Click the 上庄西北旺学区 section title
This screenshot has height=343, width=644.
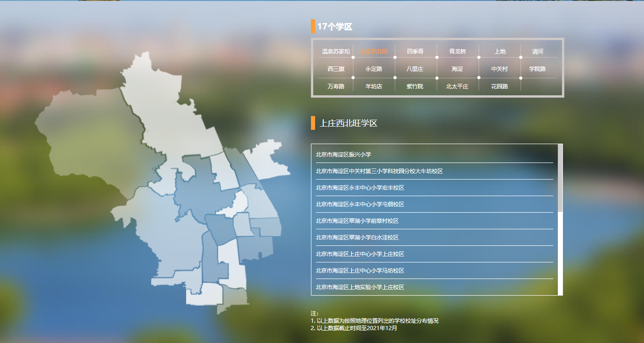[348, 123]
